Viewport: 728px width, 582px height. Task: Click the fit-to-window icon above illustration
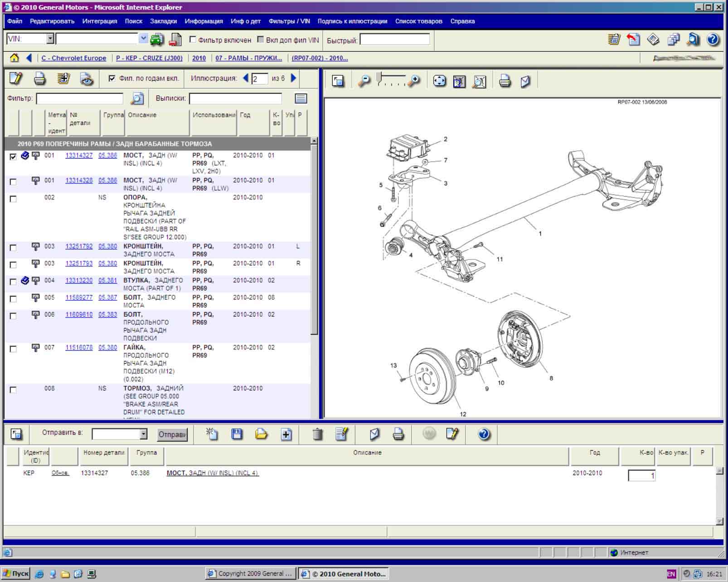(x=439, y=81)
